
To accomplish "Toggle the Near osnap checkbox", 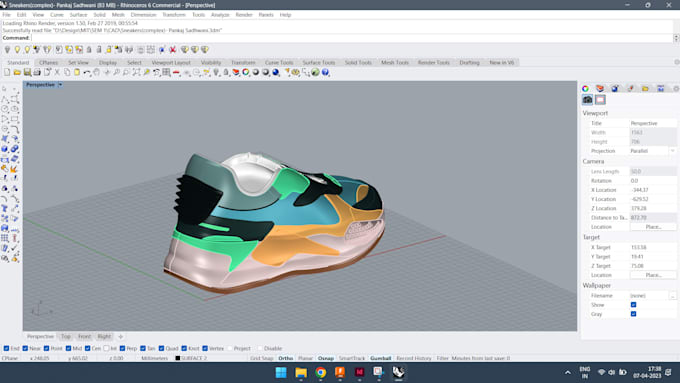I will tap(25, 348).
